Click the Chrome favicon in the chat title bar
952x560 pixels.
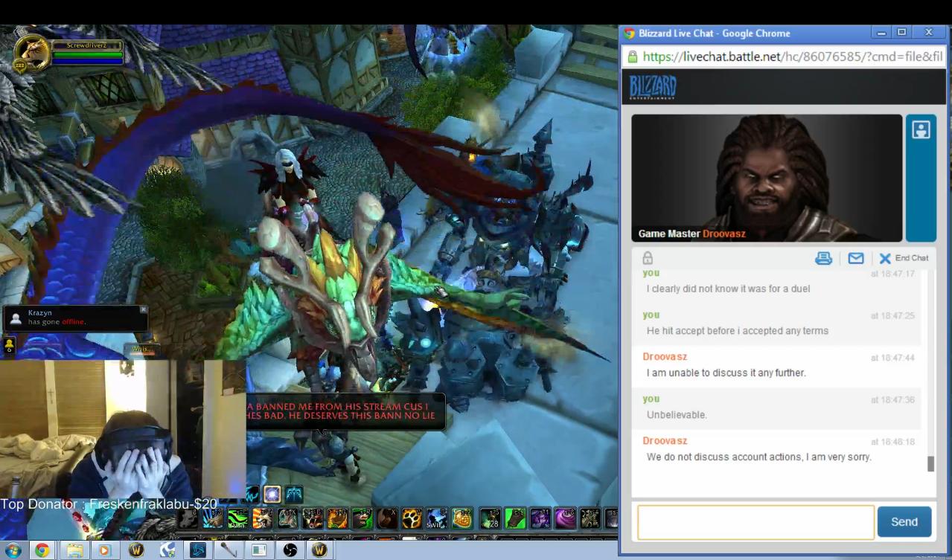[629, 33]
